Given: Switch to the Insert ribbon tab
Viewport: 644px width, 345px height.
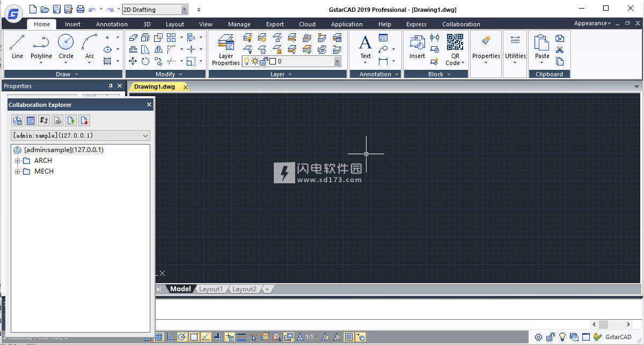Looking at the screenshot, I should click(x=72, y=24).
